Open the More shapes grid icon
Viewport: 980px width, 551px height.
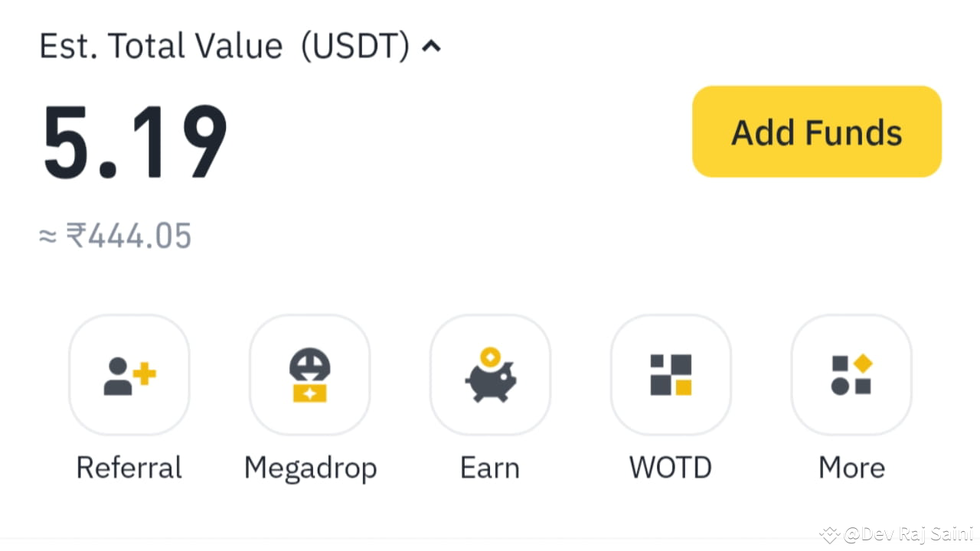[851, 375]
